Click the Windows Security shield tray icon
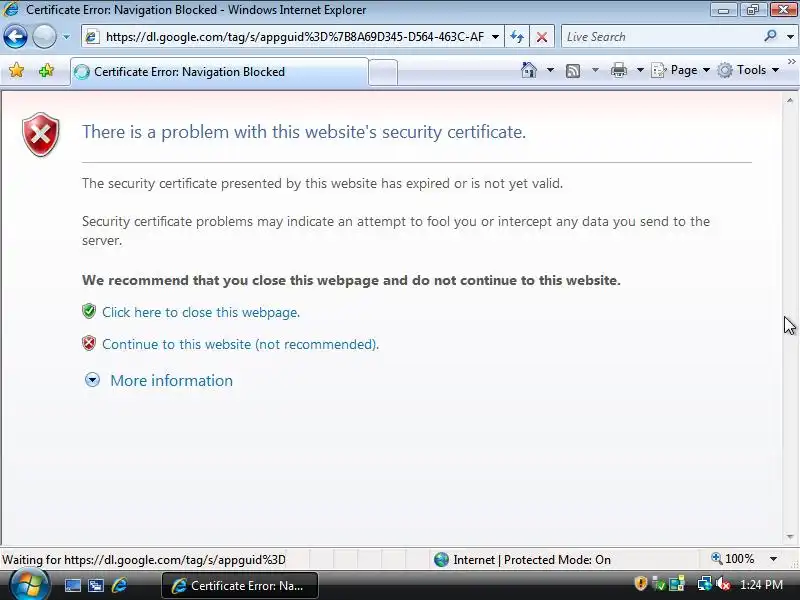The height and width of the screenshot is (600, 800). [640, 584]
